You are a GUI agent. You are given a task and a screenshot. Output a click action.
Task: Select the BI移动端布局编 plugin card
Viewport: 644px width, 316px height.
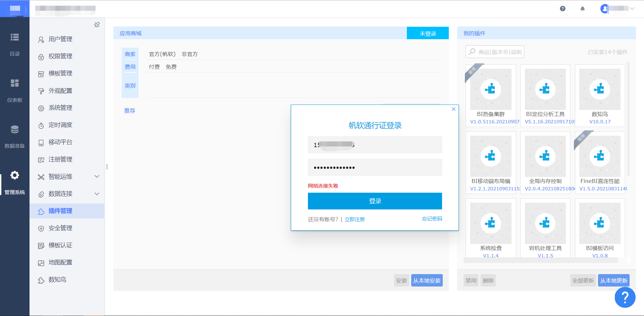(x=491, y=163)
